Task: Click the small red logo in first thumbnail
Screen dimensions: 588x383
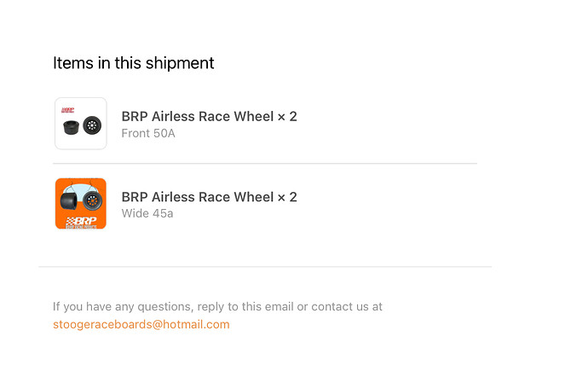Action: pos(68,110)
